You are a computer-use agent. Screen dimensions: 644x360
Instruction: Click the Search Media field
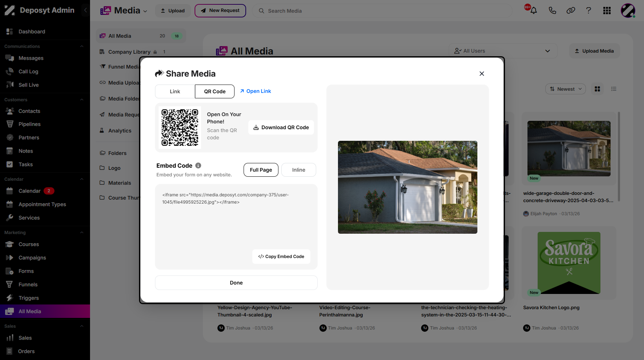pos(382,11)
